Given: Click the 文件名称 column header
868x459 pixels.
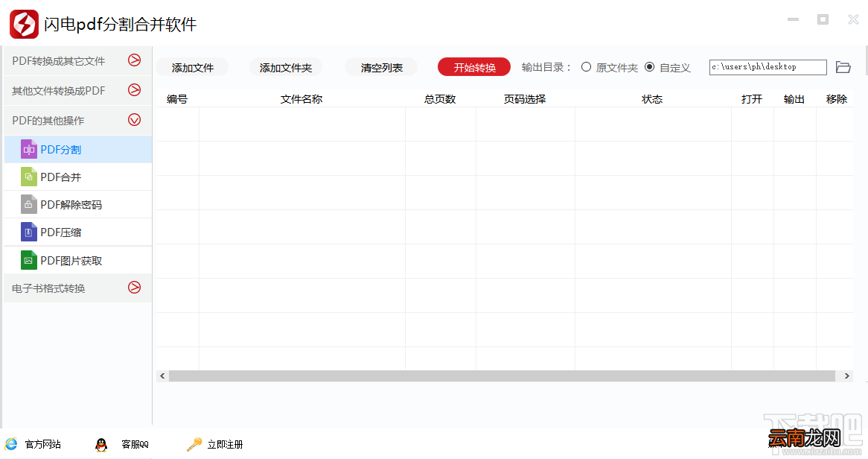Looking at the screenshot, I should [x=301, y=99].
